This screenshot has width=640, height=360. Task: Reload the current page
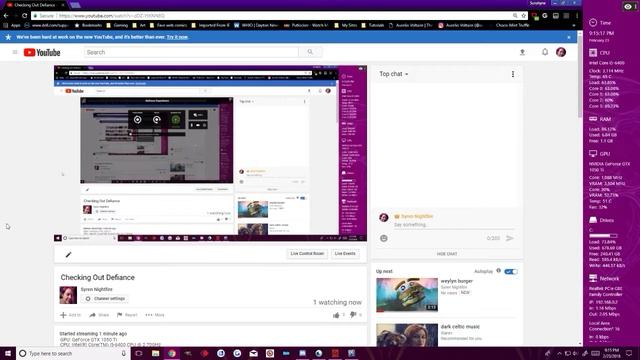(24, 16)
